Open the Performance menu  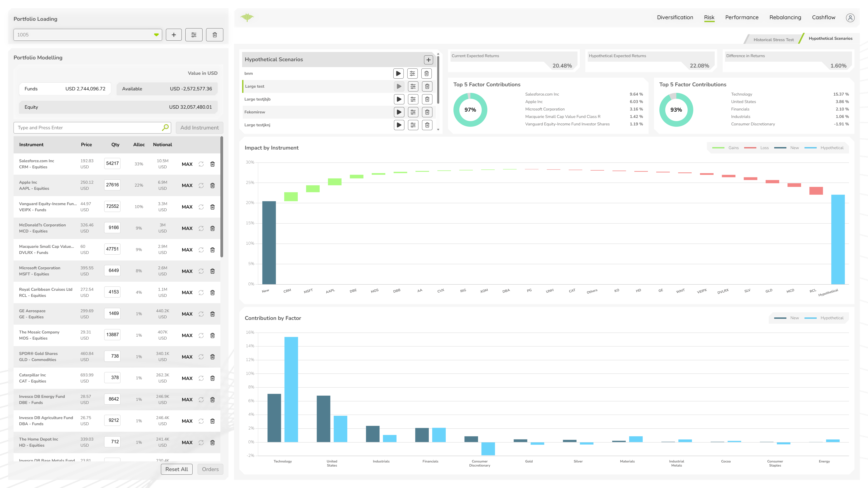click(x=742, y=18)
